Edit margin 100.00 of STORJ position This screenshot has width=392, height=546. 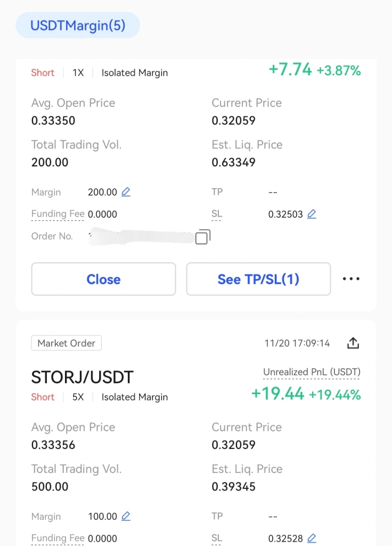click(x=126, y=516)
